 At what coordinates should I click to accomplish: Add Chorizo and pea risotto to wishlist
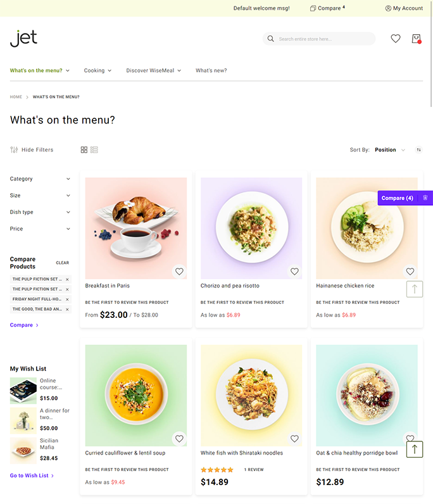(x=294, y=272)
